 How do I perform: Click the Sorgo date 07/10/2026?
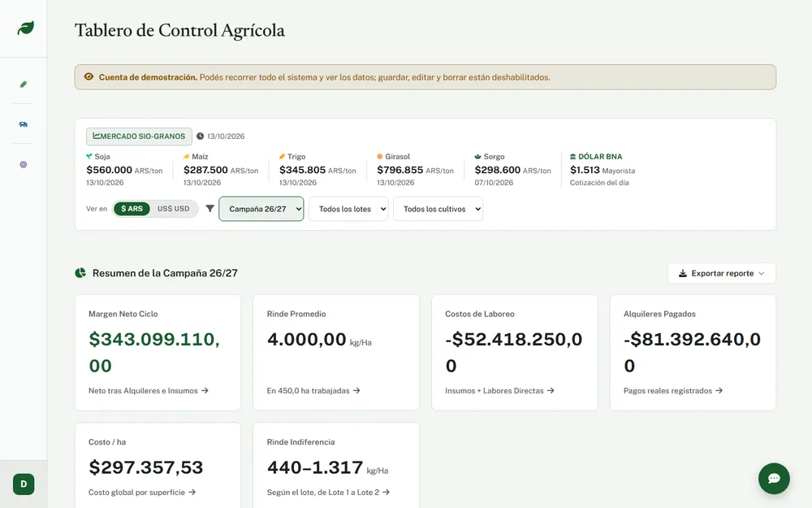point(494,182)
